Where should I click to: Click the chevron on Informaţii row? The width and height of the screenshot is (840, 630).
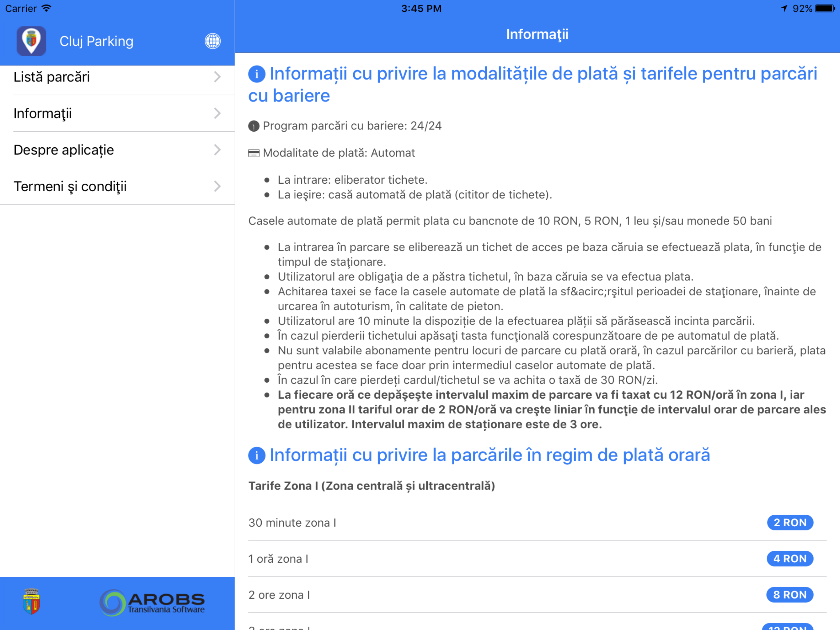pos(217,113)
